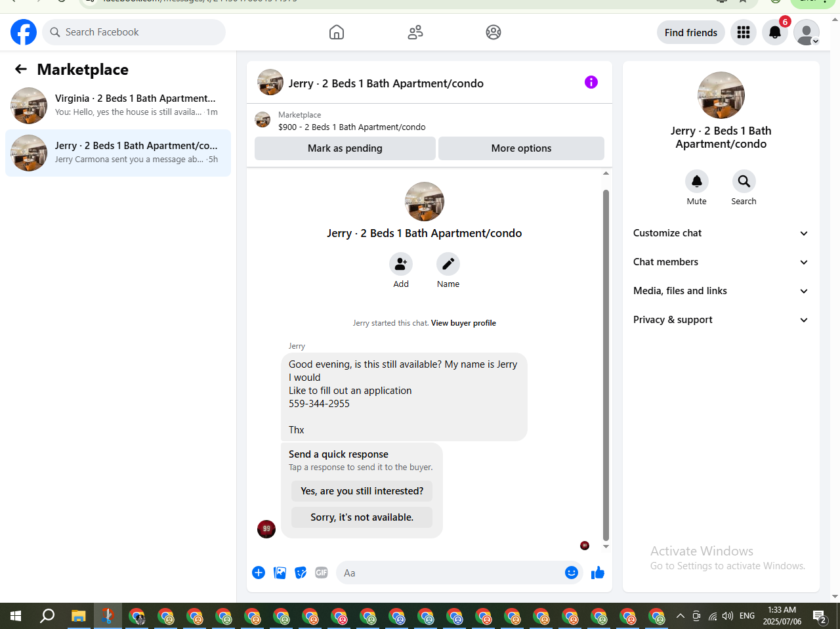Send 'Yes, are you still interested?' reply

point(362,491)
